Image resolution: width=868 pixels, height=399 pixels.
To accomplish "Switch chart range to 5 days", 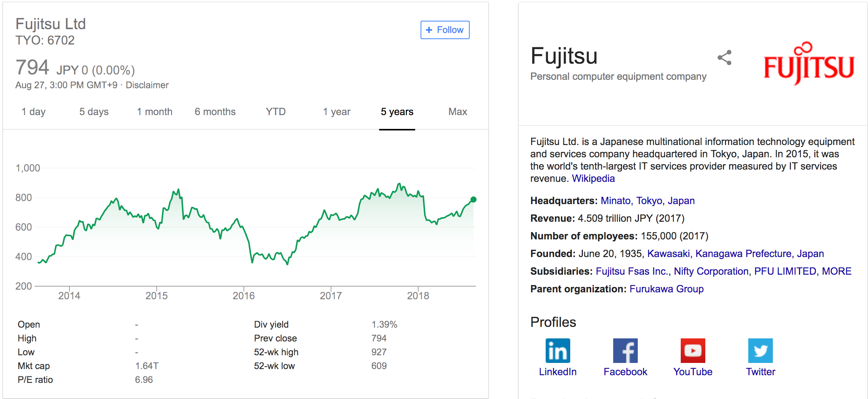I will click(x=94, y=112).
